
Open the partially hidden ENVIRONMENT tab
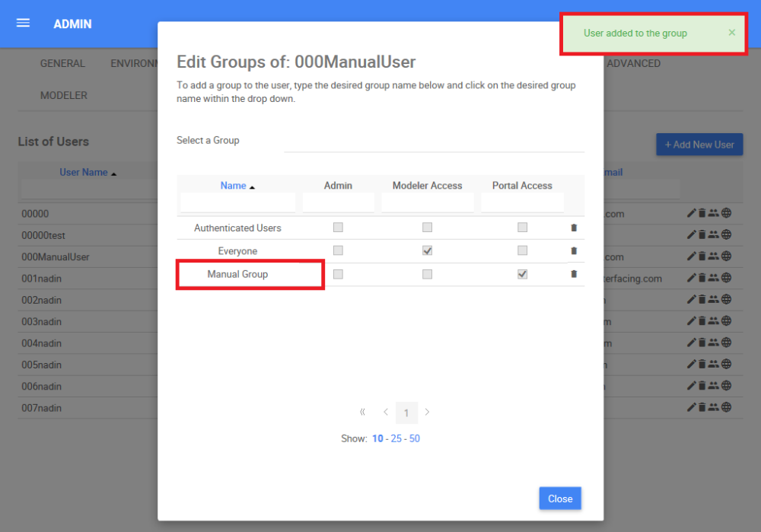point(134,64)
